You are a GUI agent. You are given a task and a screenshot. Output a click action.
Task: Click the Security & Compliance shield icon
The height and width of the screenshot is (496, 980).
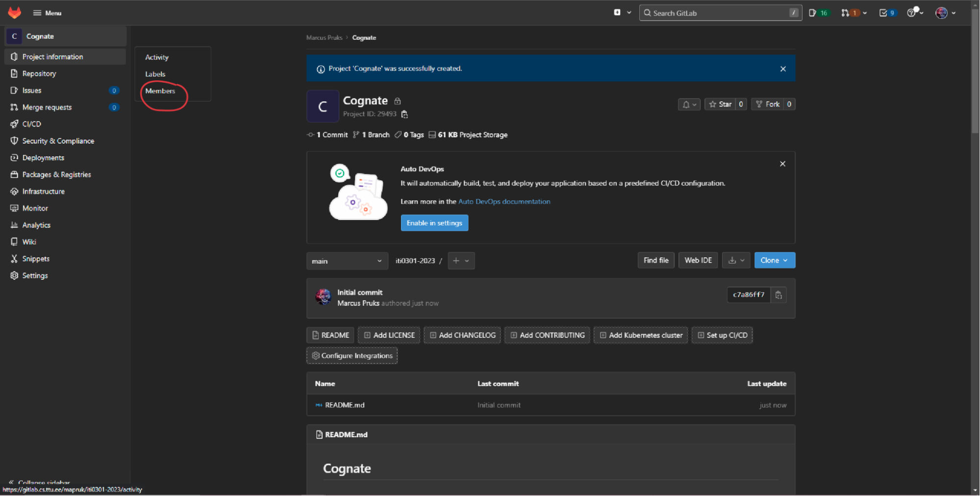click(14, 141)
